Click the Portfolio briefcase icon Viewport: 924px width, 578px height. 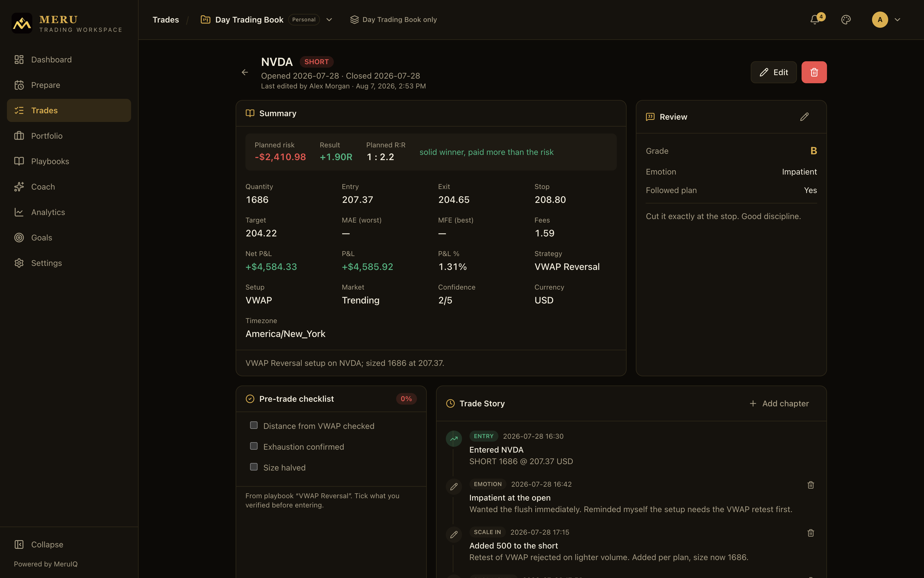[19, 136]
